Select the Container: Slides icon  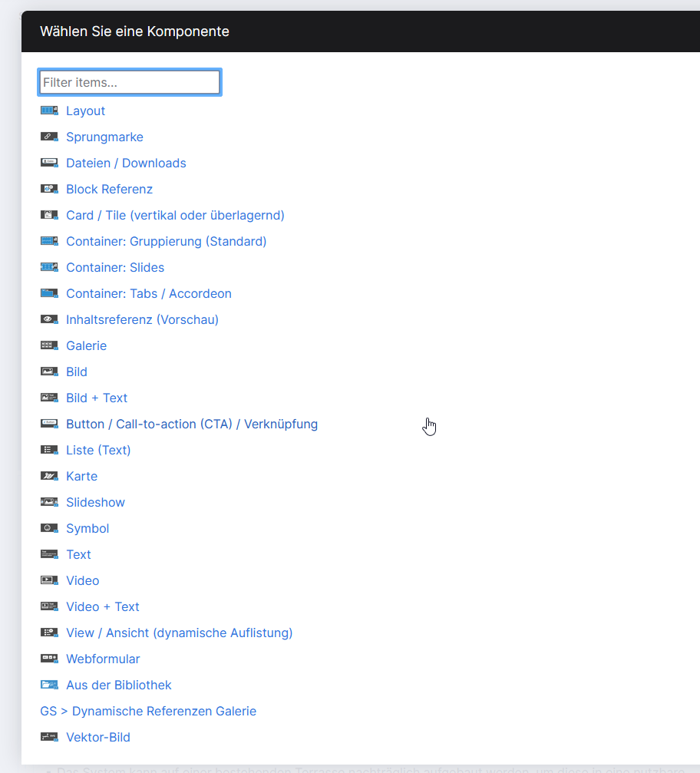coord(49,266)
